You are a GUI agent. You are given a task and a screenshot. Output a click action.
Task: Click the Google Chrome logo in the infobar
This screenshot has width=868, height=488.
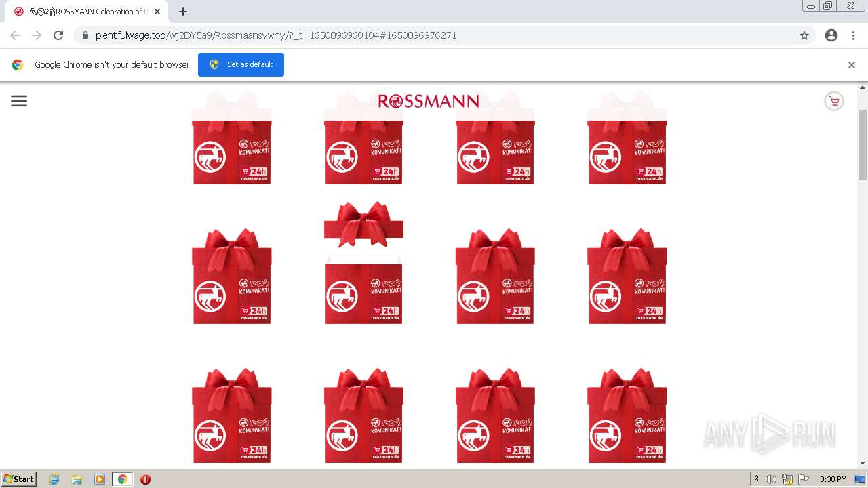(x=18, y=65)
